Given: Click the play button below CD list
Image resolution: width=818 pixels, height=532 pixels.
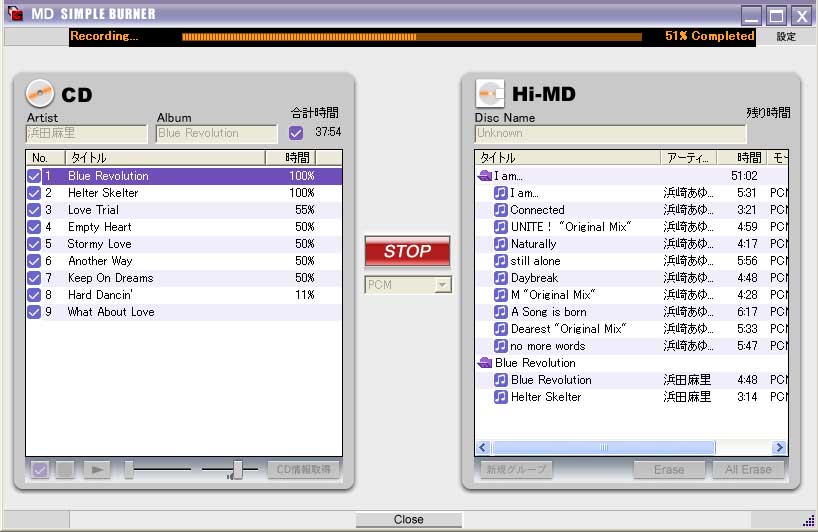Looking at the screenshot, I should point(97,469).
